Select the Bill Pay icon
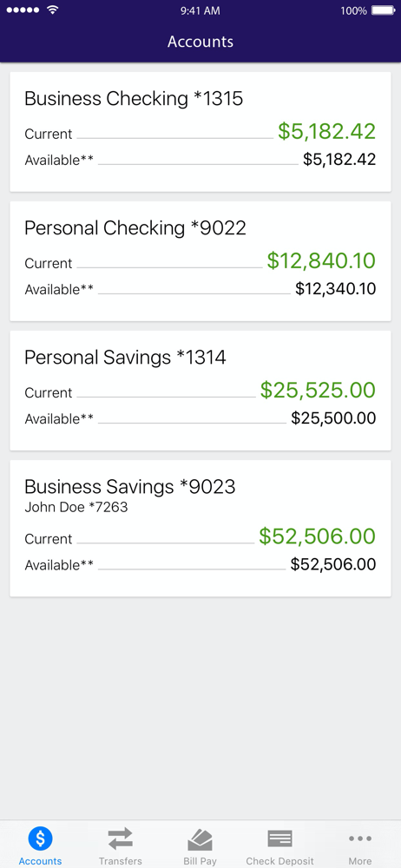The image size is (401, 868). (x=200, y=839)
